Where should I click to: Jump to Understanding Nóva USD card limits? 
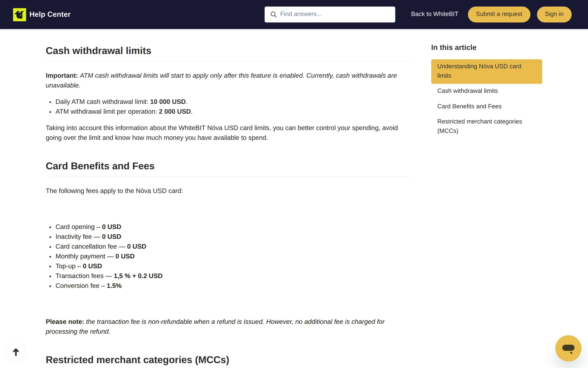(x=487, y=71)
